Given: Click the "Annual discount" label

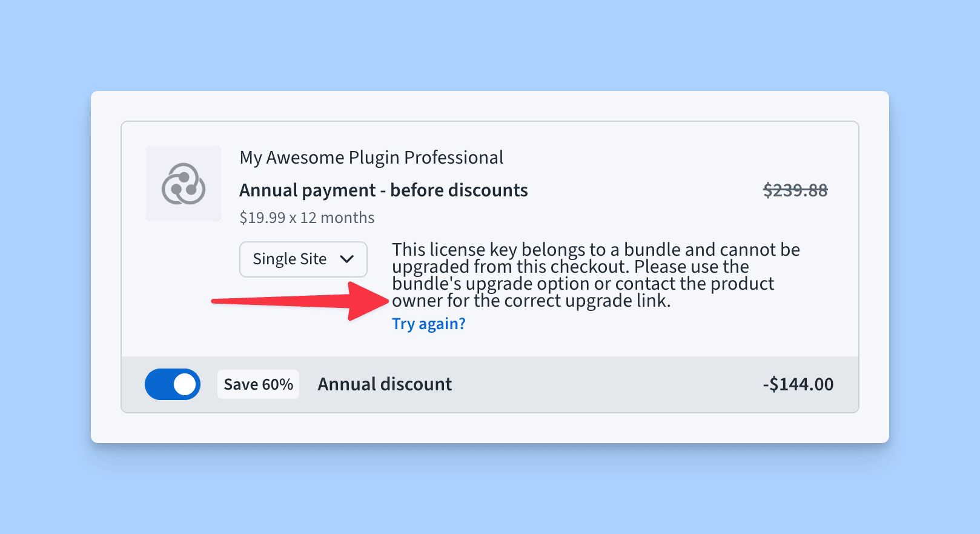Looking at the screenshot, I should point(385,384).
